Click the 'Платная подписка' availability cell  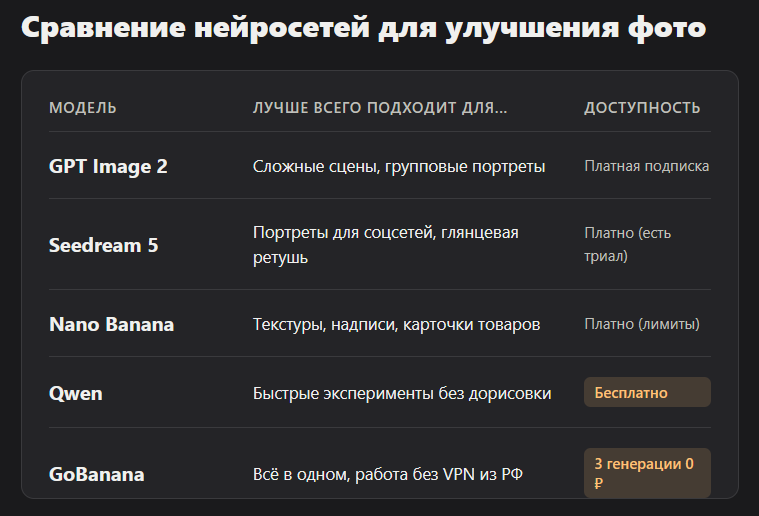[x=647, y=166]
